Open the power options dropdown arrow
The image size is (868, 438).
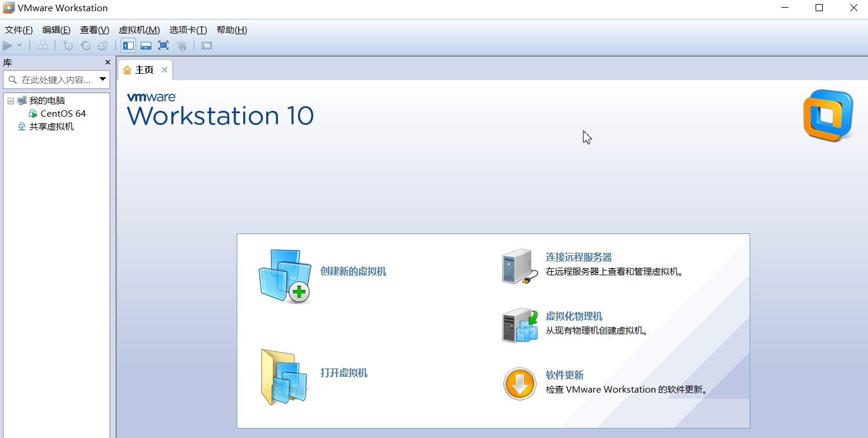coord(19,45)
